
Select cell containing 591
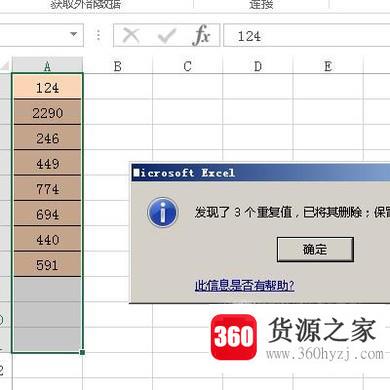click(x=47, y=264)
